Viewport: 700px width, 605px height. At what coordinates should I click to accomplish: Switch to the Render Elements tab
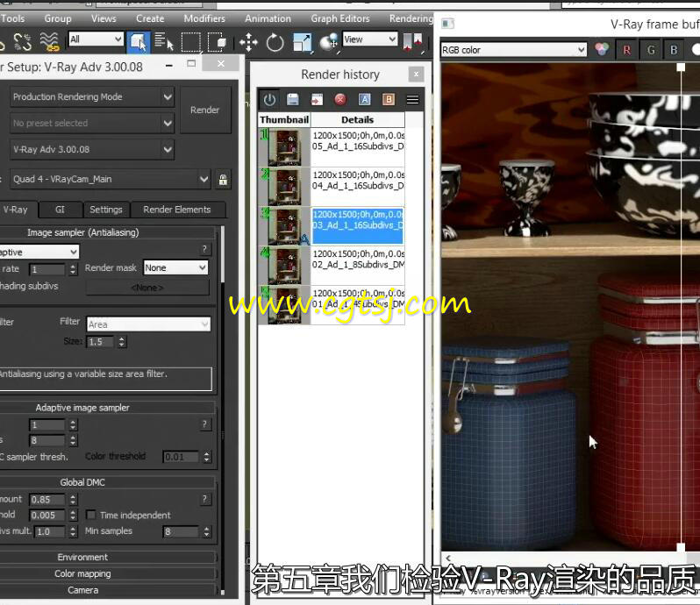pos(177,210)
